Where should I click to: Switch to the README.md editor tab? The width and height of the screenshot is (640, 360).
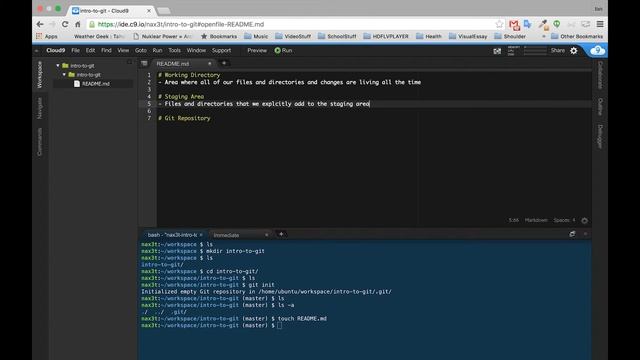173,64
